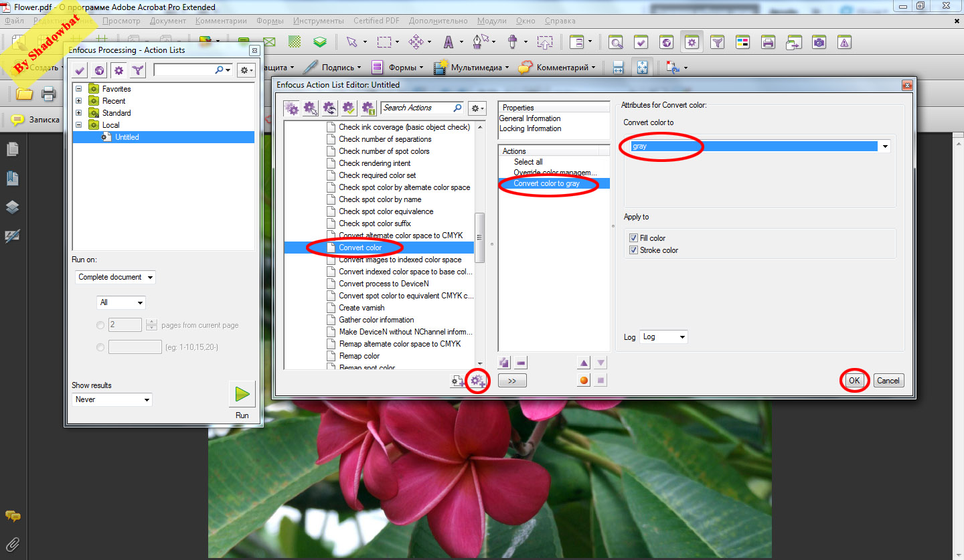The width and height of the screenshot is (964, 560).
Task: Click the duplicate action icon under the Actions list
Action: [505, 363]
